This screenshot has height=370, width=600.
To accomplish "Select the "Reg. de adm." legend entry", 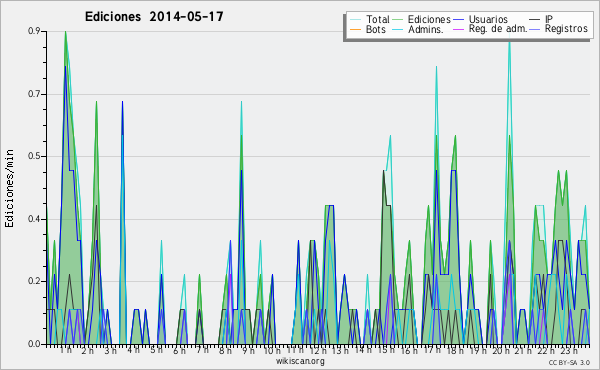I will [490, 29].
